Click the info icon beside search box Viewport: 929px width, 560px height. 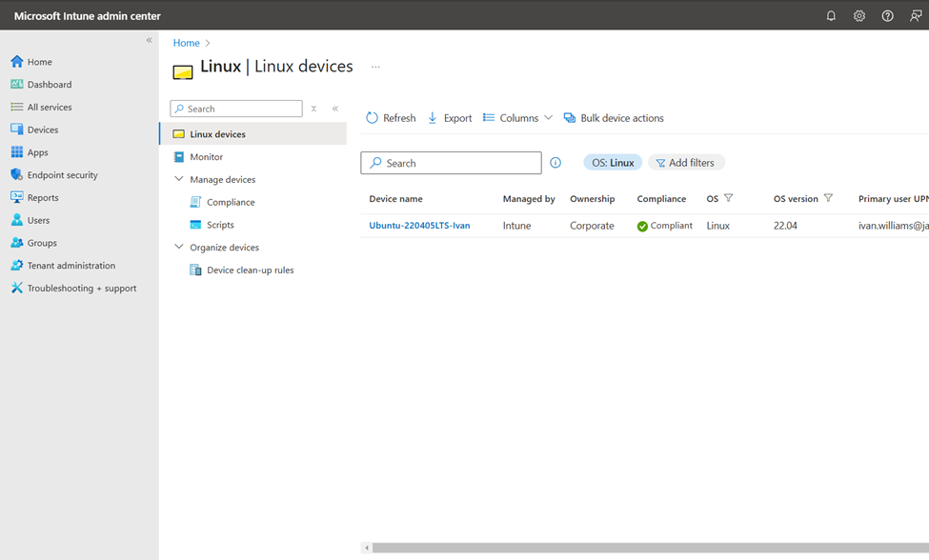(x=555, y=163)
